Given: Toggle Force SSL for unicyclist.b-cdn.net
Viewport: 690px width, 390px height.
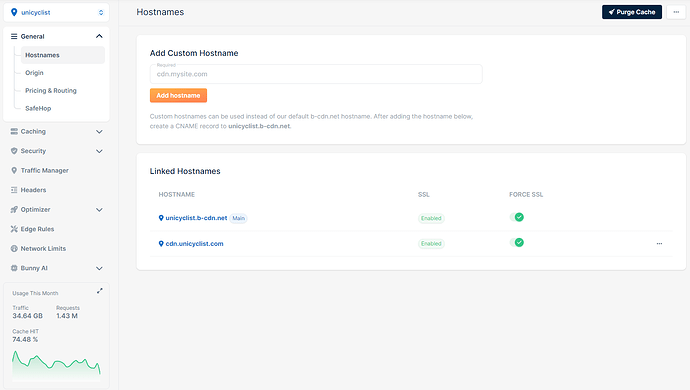Looking at the screenshot, I should (x=517, y=217).
